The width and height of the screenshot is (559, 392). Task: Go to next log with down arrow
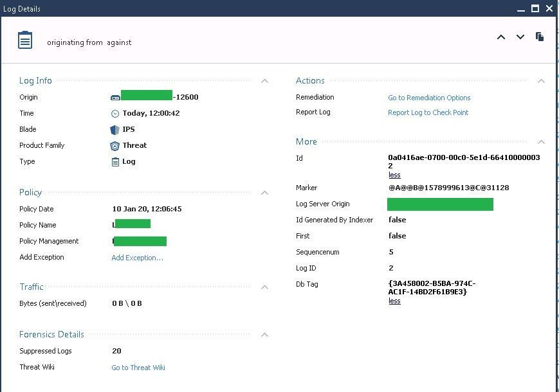coord(520,37)
